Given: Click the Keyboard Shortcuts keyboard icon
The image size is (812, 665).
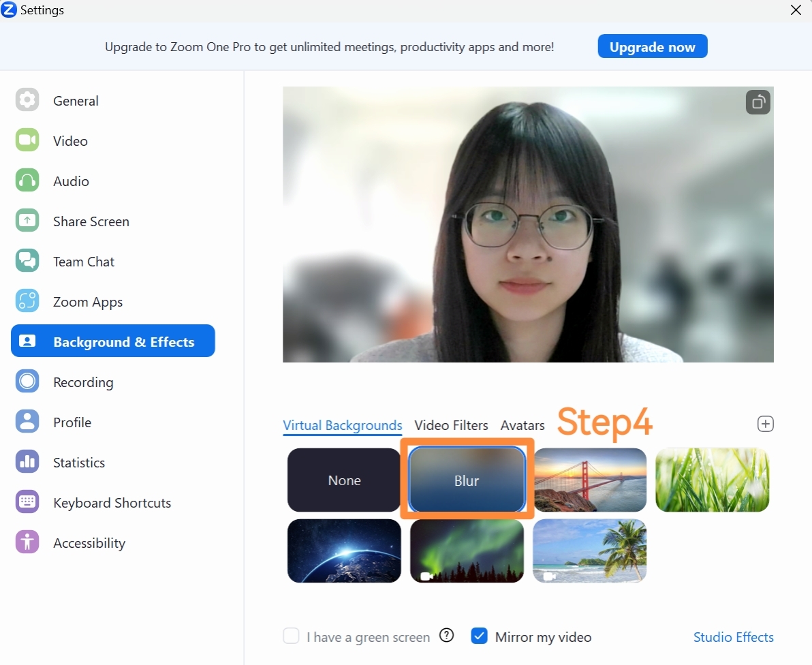Looking at the screenshot, I should [x=27, y=502].
